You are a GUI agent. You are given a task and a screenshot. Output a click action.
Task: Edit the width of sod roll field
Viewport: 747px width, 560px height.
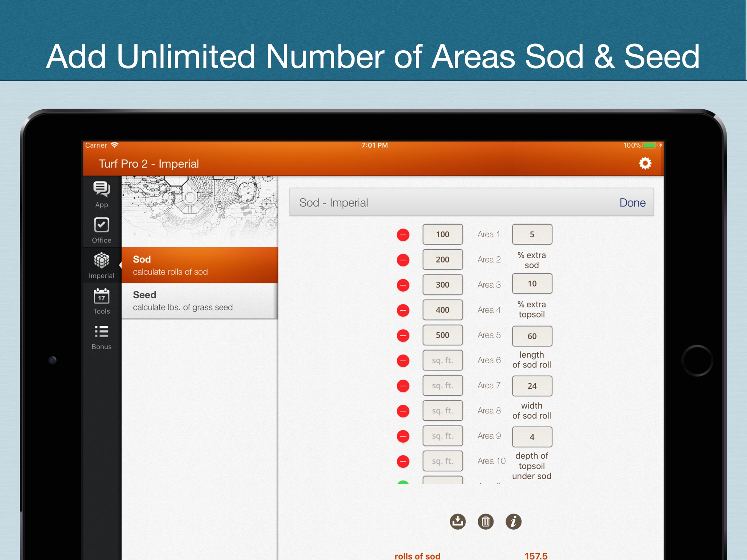tap(532, 386)
